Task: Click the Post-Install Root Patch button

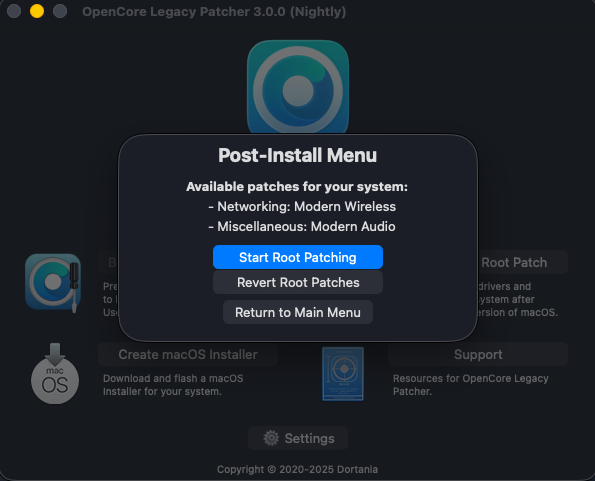Action: tap(522, 262)
